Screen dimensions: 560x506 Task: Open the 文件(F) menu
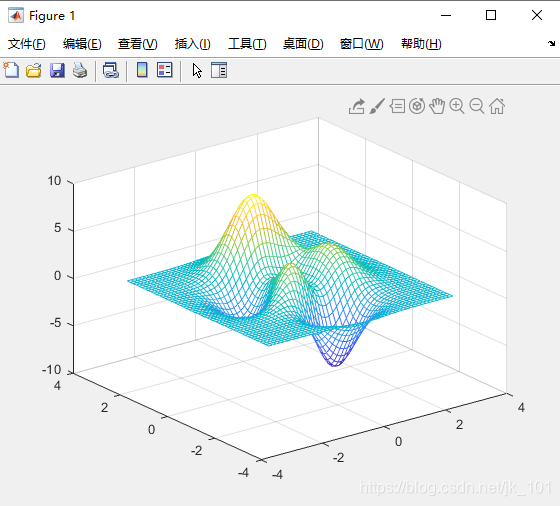click(x=27, y=44)
